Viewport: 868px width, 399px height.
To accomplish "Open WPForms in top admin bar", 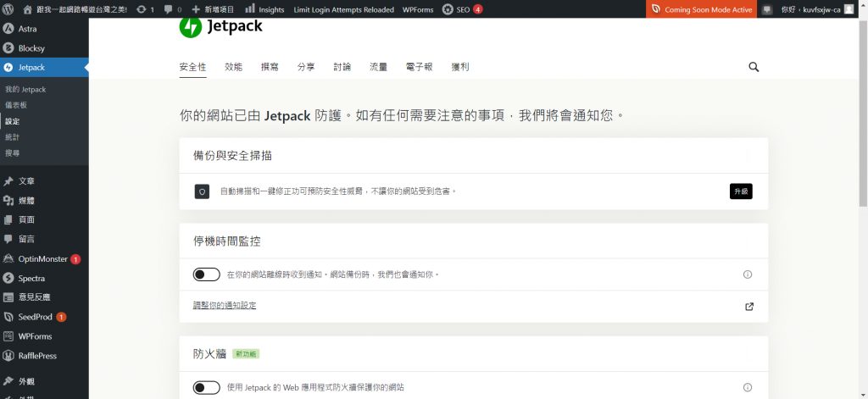I will [x=418, y=9].
